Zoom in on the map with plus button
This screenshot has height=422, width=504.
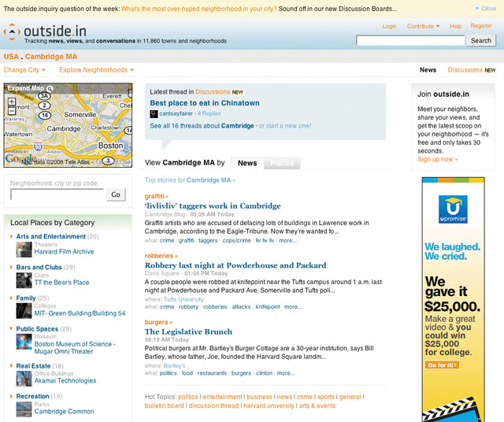(12, 102)
